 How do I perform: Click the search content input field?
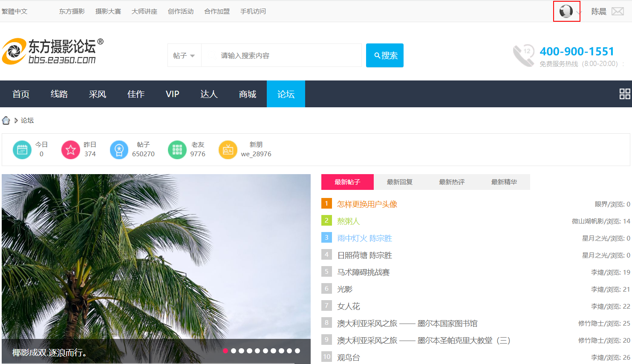click(281, 55)
